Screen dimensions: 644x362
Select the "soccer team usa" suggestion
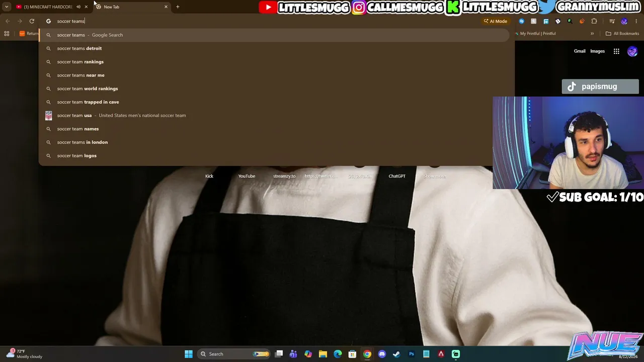point(274,115)
